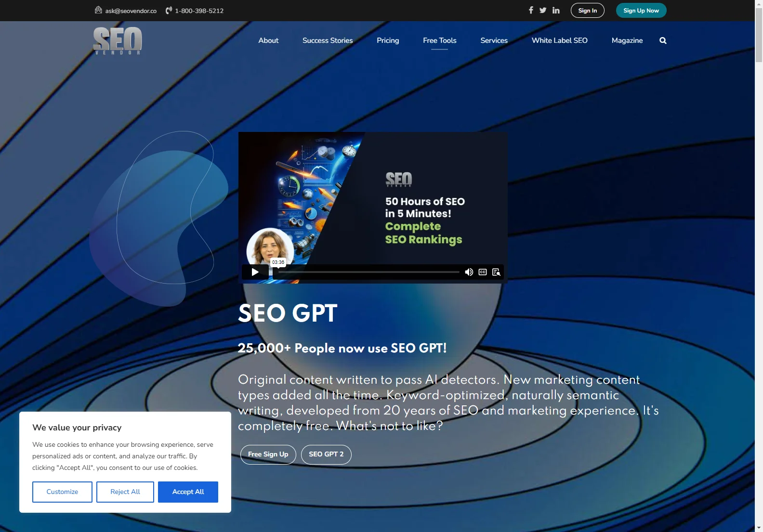This screenshot has width=763, height=532.
Task: Click the 'We value your privacy' heading
Action: point(77,428)
